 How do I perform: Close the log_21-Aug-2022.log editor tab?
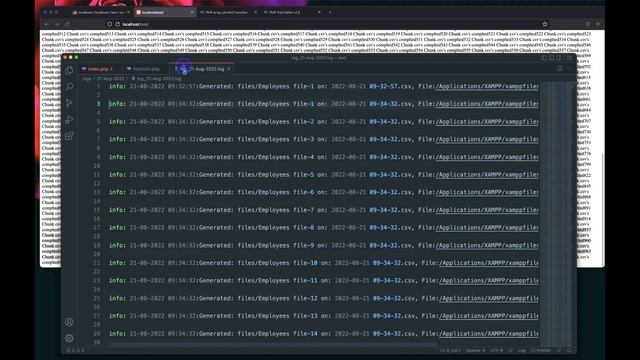[x=229, y=69]
